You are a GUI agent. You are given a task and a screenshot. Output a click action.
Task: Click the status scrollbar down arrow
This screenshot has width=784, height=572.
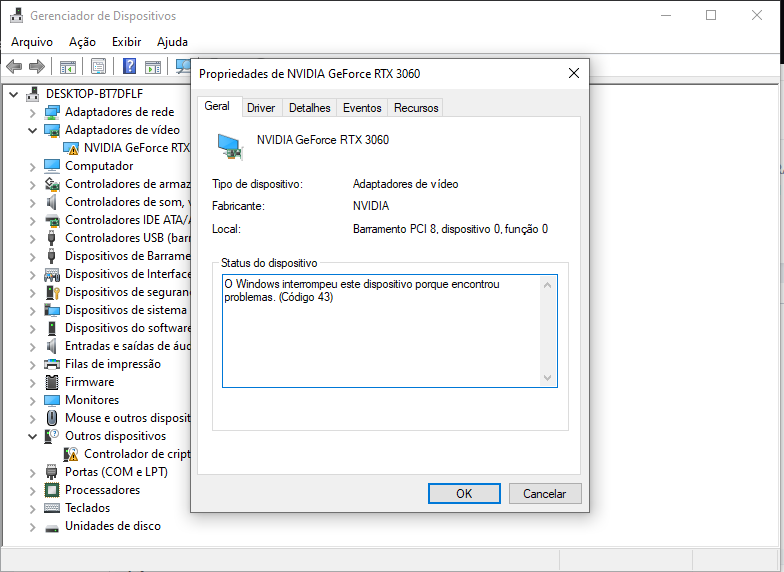click(548, 378)
